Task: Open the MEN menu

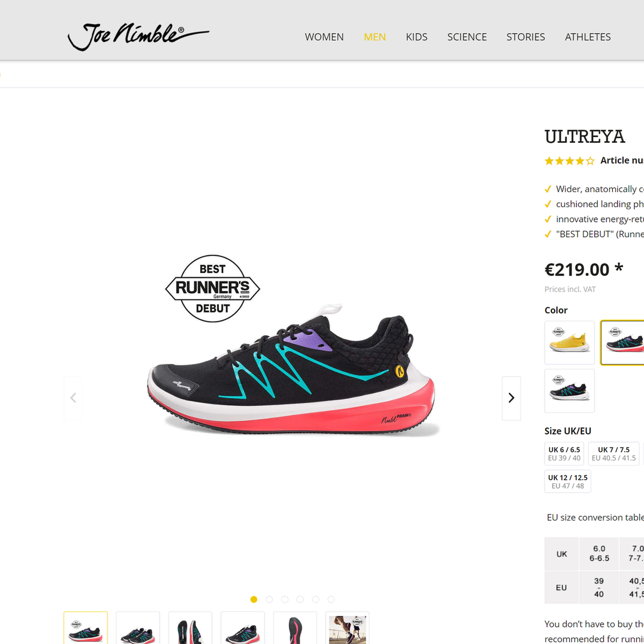Action: pos(375,37)
